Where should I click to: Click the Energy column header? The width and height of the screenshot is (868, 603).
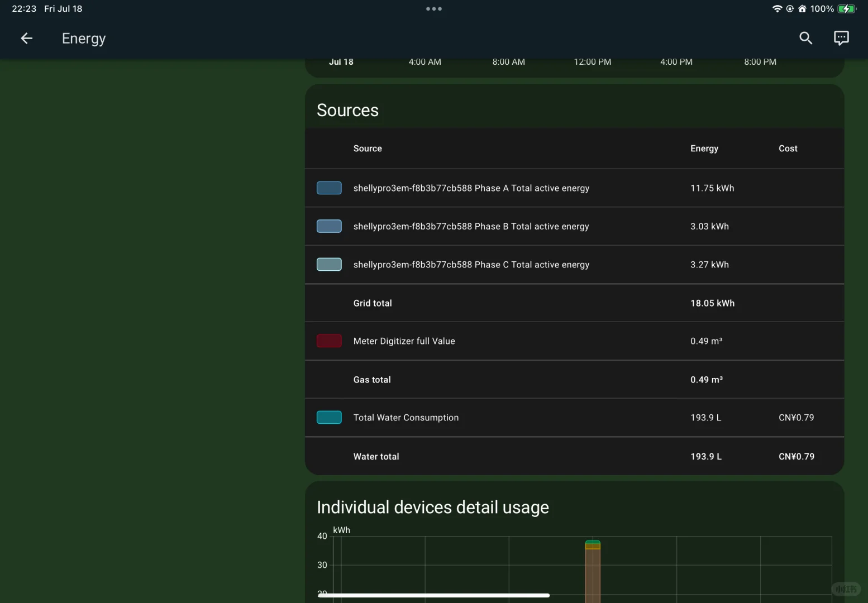tap(704, 149)
